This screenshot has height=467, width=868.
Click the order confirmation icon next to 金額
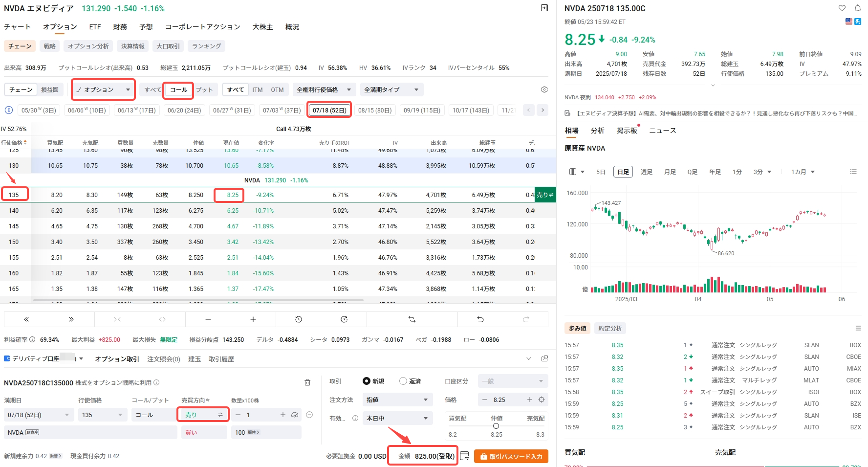click(464, 456)
